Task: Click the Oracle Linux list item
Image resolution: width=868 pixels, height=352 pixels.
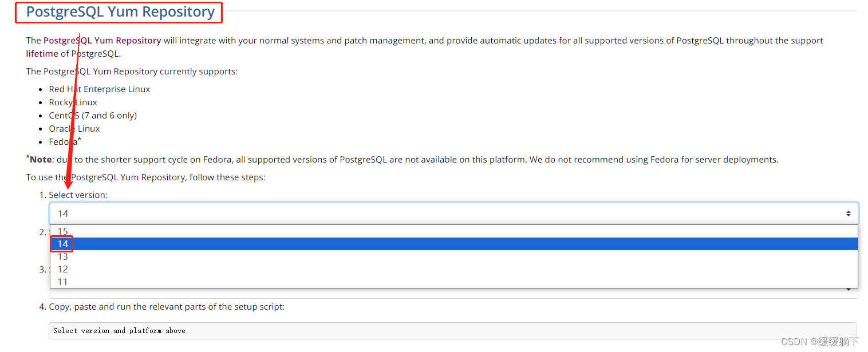Action: [x=74, y=129]
